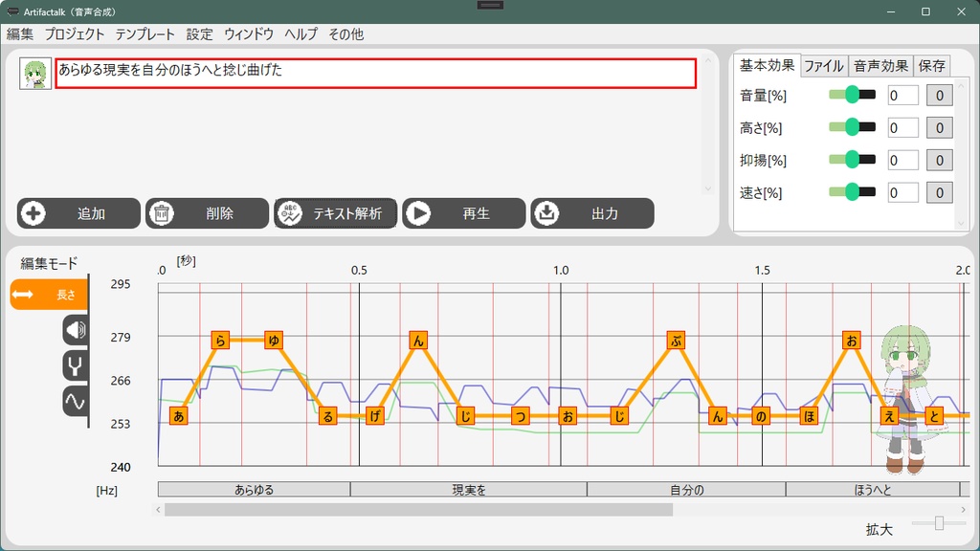The width and height of the screenshot is (980, 551).
Task: Switch to the ファイル tab
Action: coord(824,66)
